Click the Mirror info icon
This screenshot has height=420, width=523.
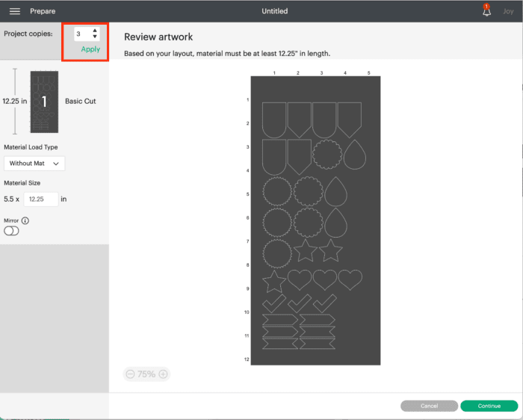pos(25,220)
